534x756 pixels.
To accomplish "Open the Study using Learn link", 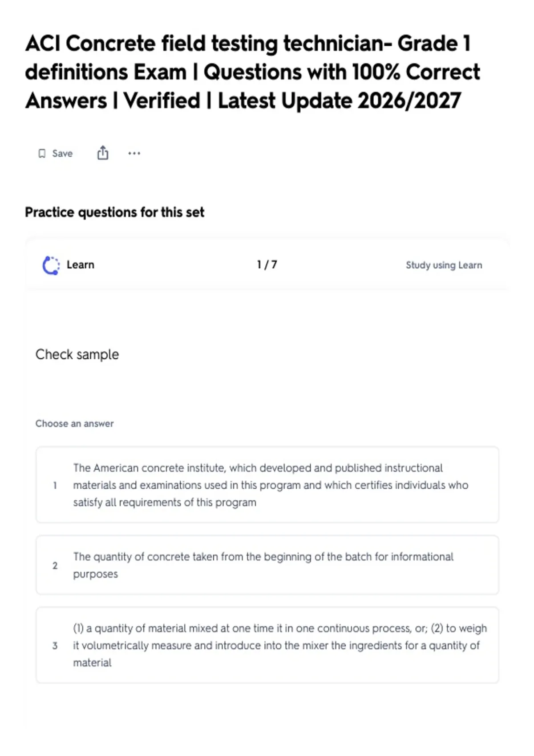I will 444,265.
